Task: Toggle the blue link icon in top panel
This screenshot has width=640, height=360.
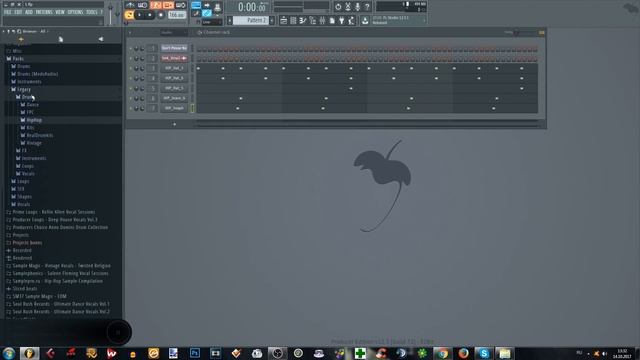Action: [207, 13]
